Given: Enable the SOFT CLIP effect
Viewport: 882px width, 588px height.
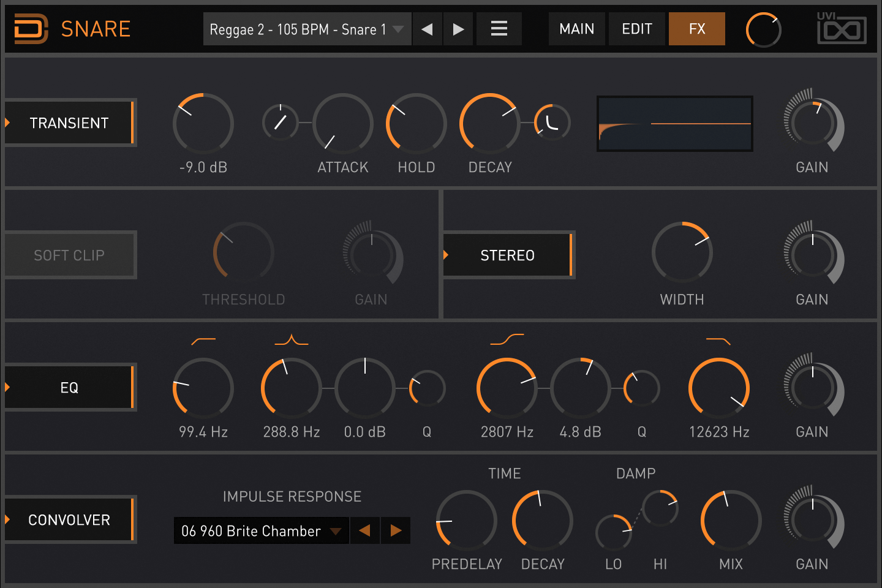Looking at the screenshot, I should coord(70,255).
